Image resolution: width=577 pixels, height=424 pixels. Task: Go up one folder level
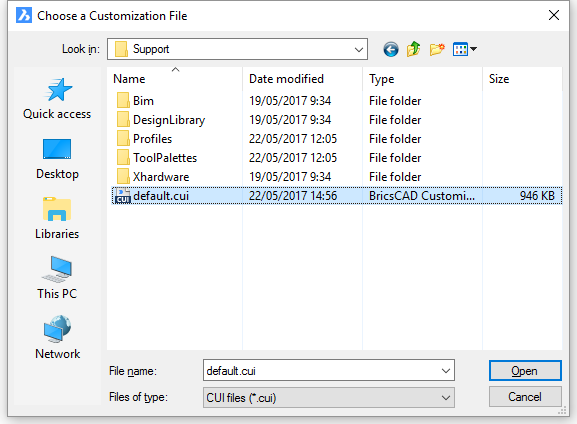coord(414,49)
